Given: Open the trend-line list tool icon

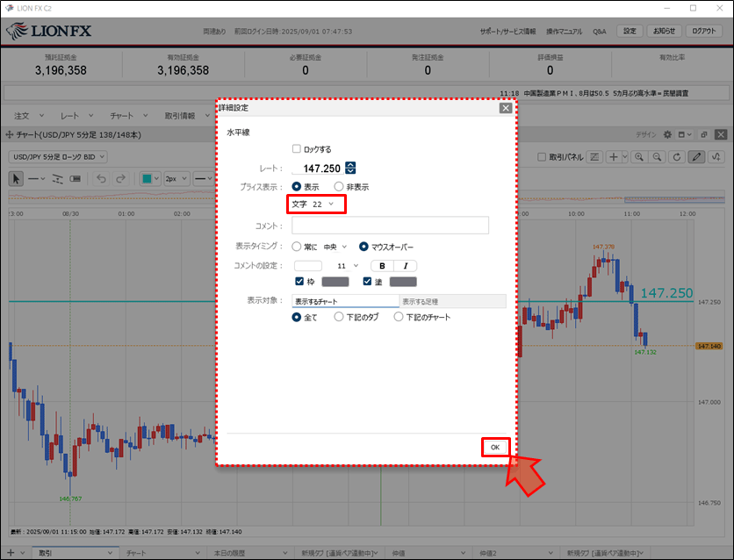Looking at the screenshot, I should pos(58,179).
